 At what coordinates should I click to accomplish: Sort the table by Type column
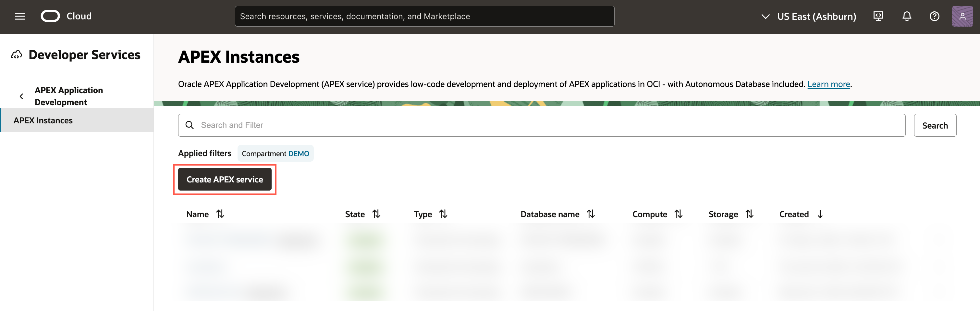(443, 214)
